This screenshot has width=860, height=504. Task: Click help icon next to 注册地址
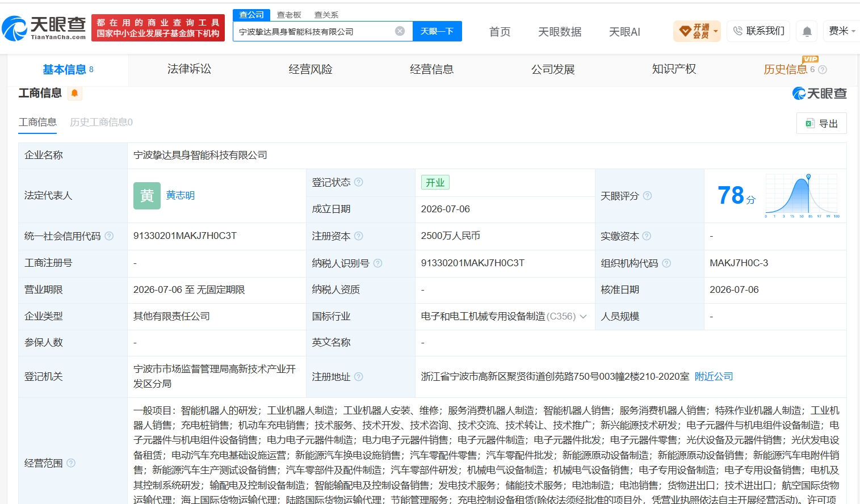[x=359, y=377]
